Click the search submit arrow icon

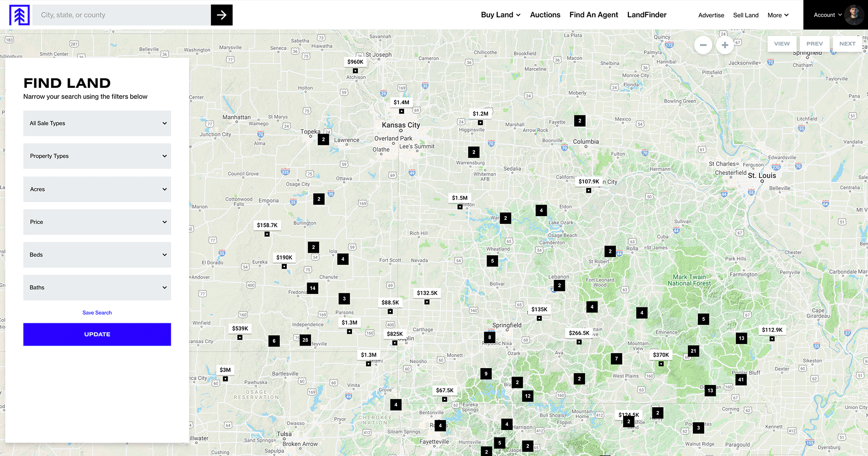pyautogui.click(x=222, y=15)
